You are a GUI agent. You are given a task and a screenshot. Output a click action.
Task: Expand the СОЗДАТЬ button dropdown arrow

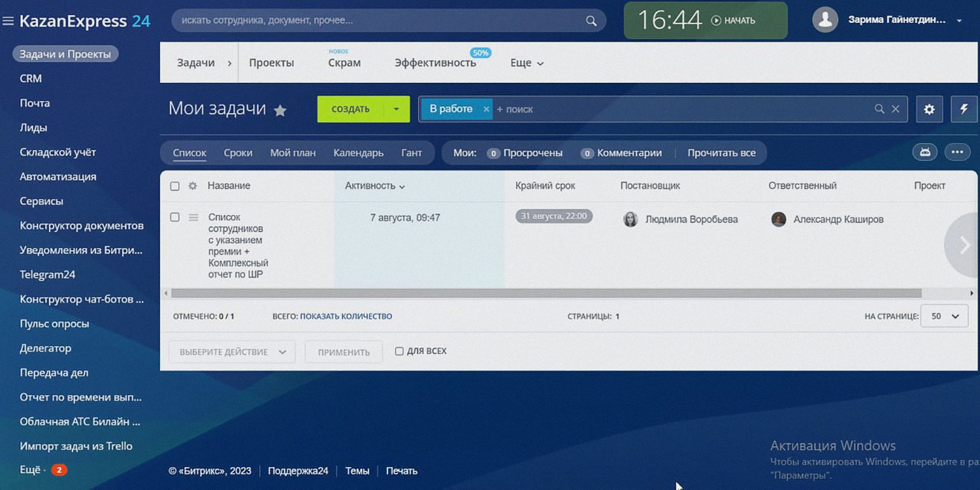pos(396,109)
